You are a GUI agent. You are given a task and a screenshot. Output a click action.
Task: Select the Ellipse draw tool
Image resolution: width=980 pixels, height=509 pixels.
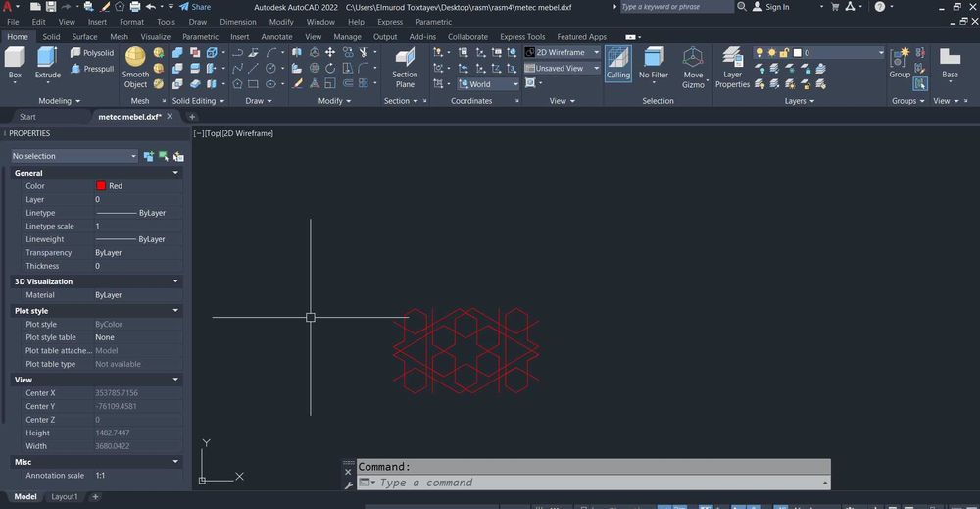[270, 83]
